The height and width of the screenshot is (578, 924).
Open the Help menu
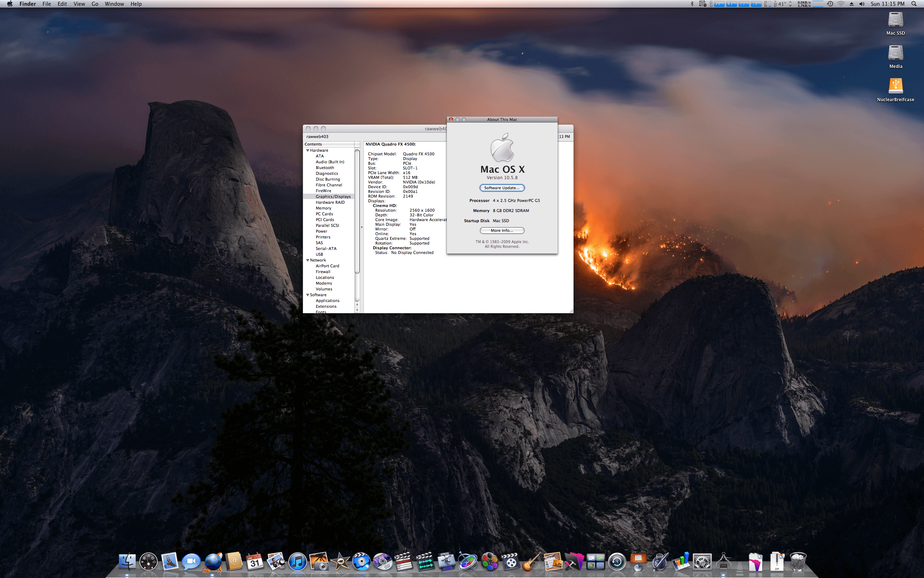tap(136, 4)
